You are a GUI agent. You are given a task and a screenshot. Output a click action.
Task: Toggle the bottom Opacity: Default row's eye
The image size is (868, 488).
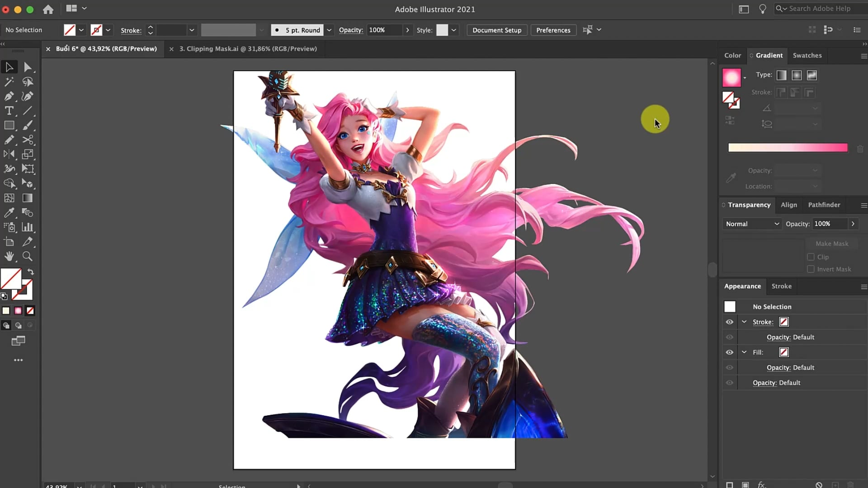point(729,383)
